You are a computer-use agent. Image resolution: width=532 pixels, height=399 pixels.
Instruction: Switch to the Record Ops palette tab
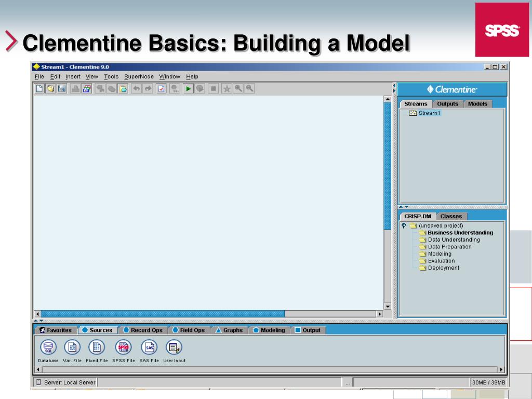point(143,330)
